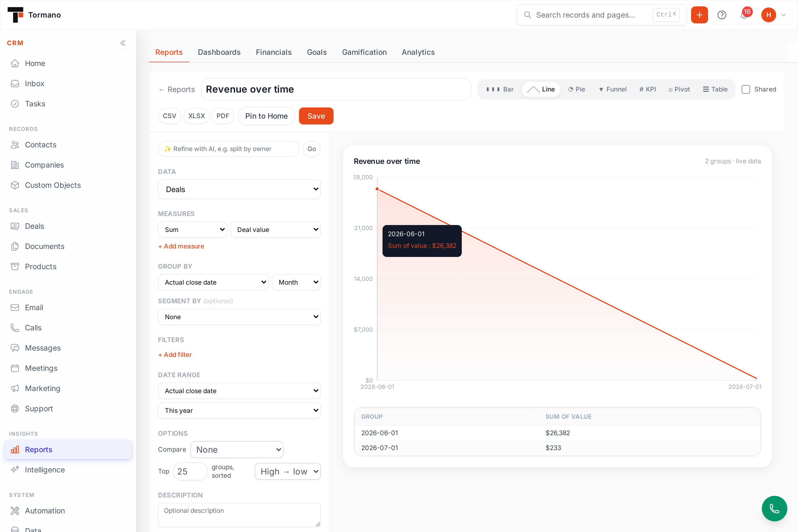Open Custom Objects in sidebar
This screenshot has height=532, width=798.
coord(68,185)
